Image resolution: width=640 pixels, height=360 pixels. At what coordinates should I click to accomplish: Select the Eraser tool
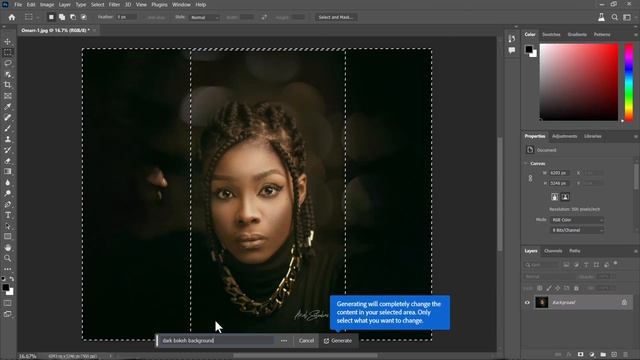(x=8, y=161)
